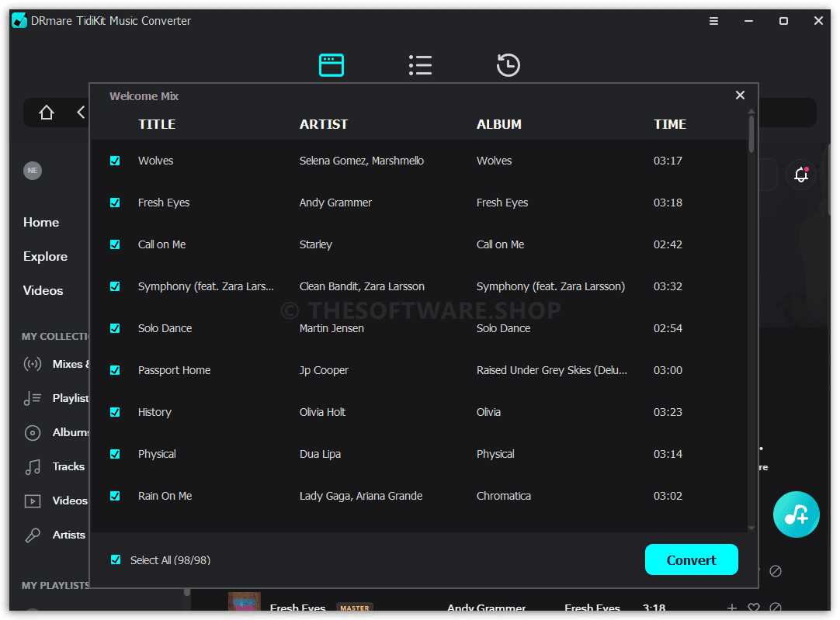Click the round add music button
Viewport: 840px width, 620px height.
[x=796, y=514]
